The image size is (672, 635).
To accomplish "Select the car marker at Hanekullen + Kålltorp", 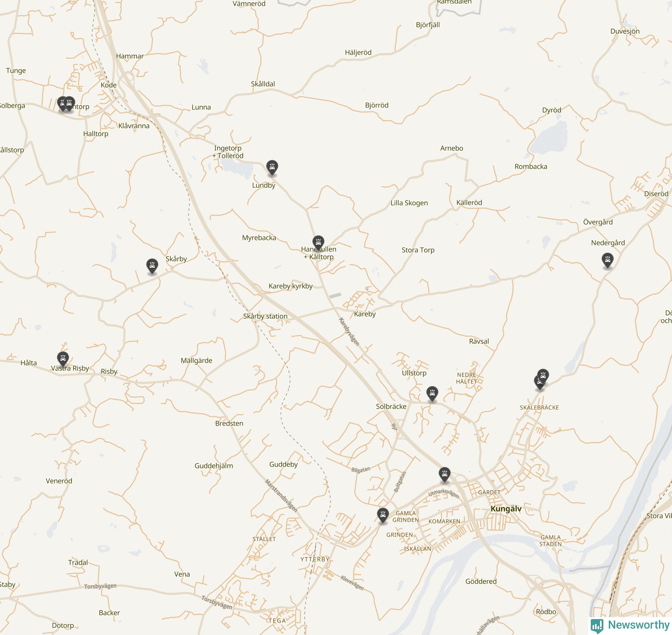I will coord(318,243).
